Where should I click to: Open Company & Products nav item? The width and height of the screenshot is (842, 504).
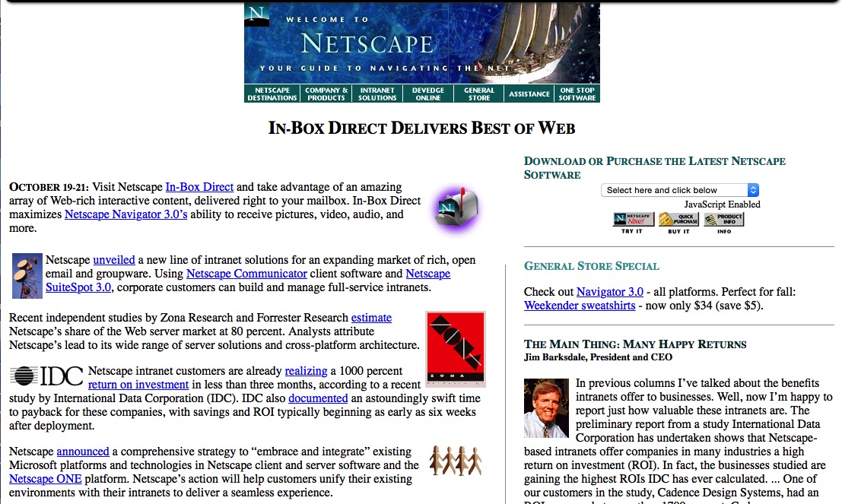(x=326, y=94)
